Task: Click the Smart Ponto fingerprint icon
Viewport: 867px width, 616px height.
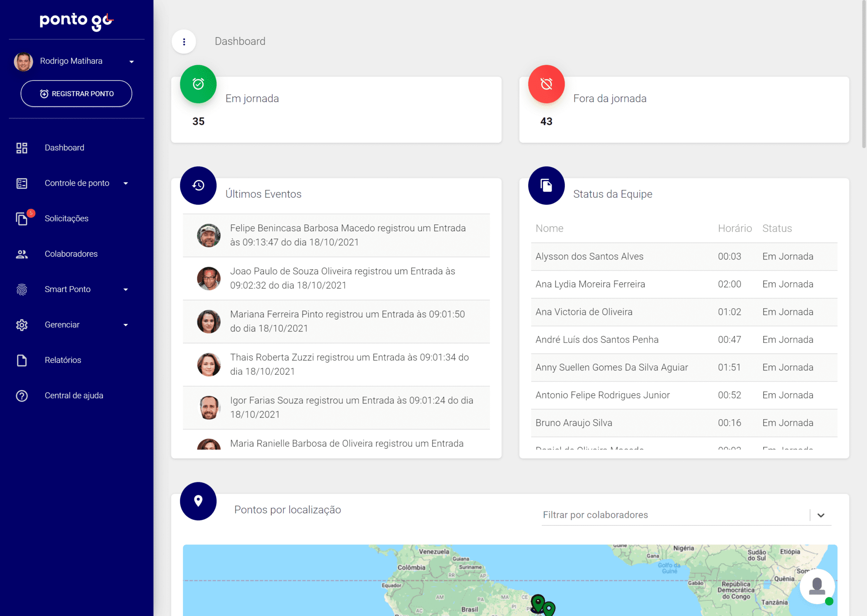Action: pyautogui.click(x=22, y=290)
